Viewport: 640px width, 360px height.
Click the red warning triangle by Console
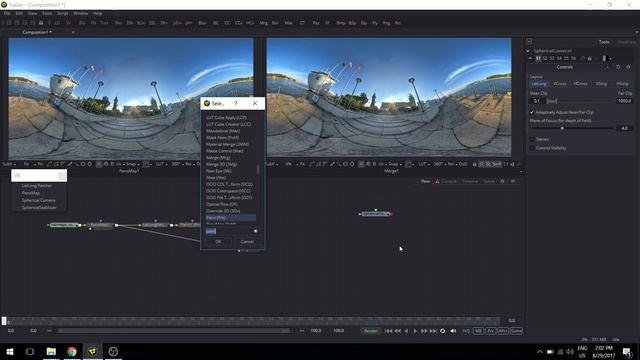coord(437,181)
